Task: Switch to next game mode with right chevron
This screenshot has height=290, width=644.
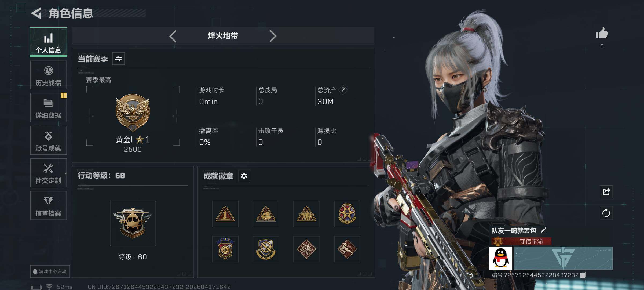Action: [x=273, y=36]
